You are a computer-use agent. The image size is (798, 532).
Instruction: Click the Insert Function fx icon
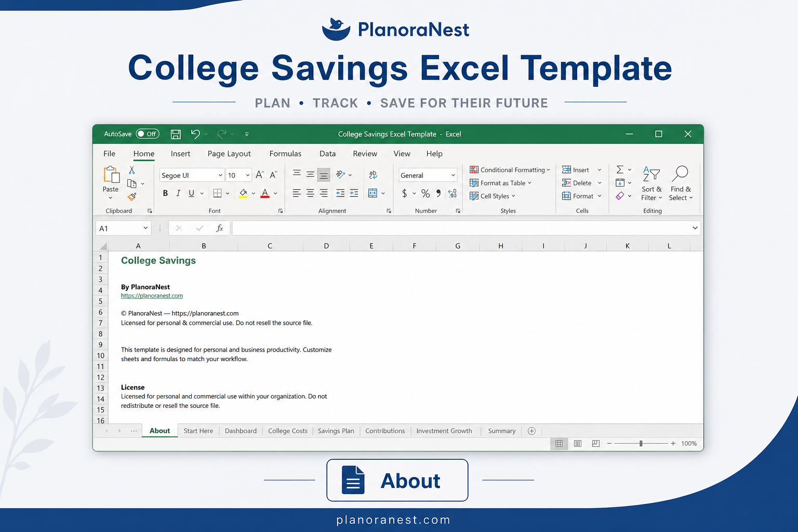pos(220,228)
